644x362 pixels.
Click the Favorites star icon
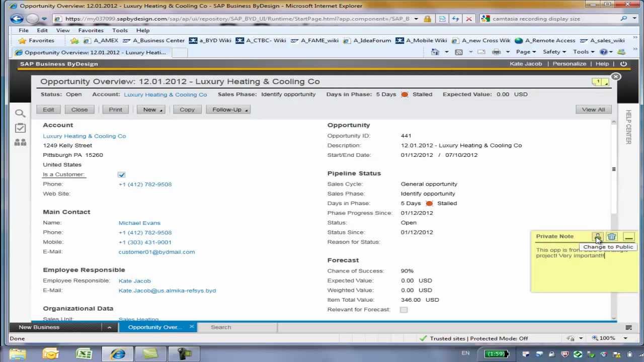click(x=22, y=41)
